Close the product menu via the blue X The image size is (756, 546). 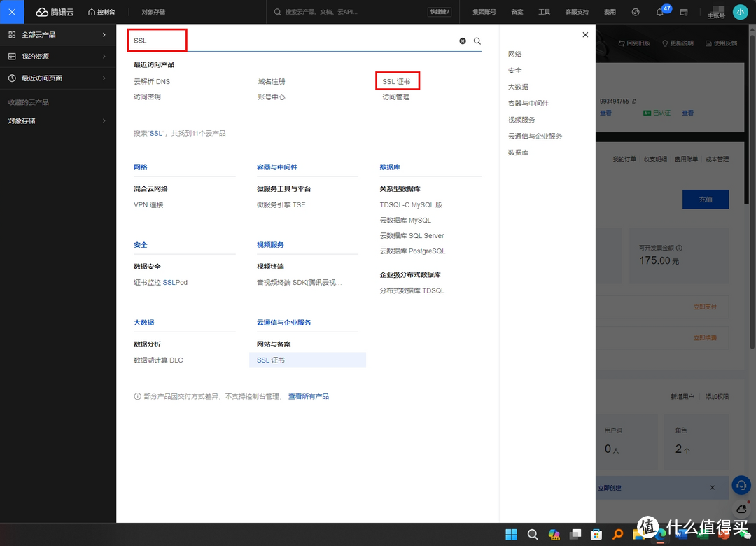tap(12, 12)
